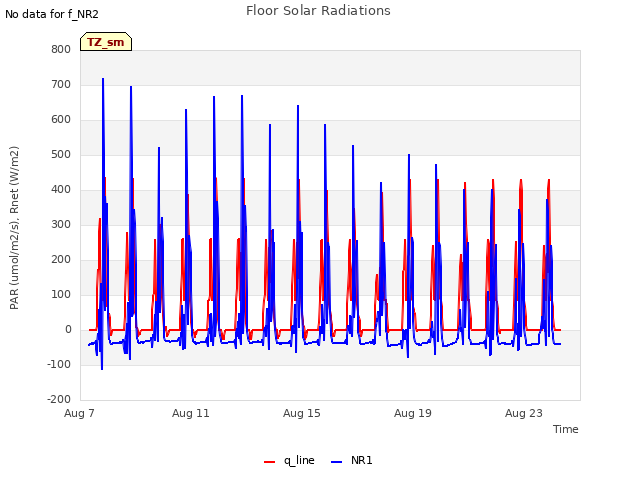Click the 300 y-axis tick label
Viewport: 640px width, 480px height.
click(x=61, y=224)
